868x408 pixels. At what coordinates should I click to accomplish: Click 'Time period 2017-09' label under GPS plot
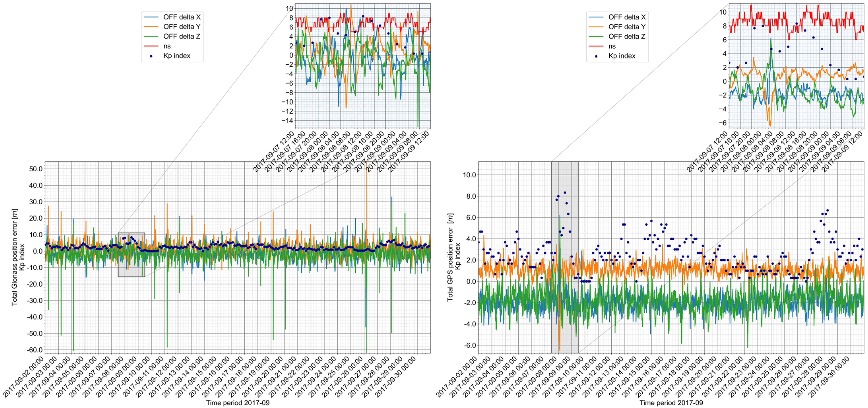coord(671,403)
